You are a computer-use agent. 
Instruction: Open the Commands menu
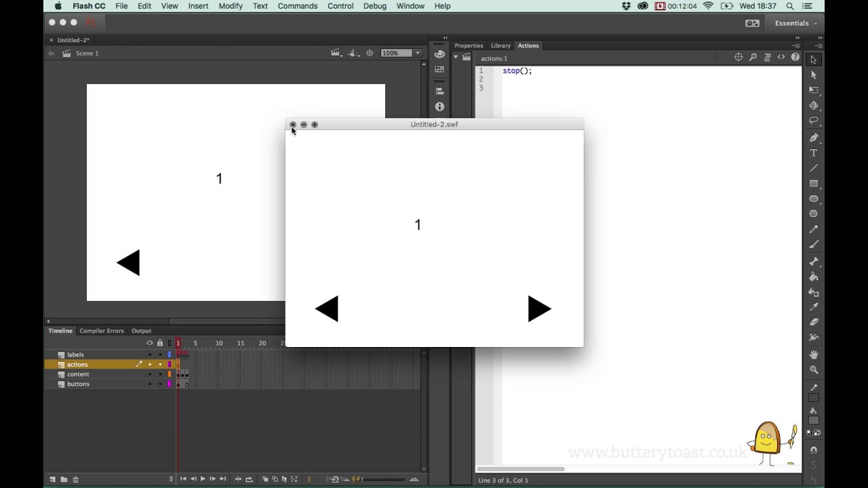pos(298,6)
